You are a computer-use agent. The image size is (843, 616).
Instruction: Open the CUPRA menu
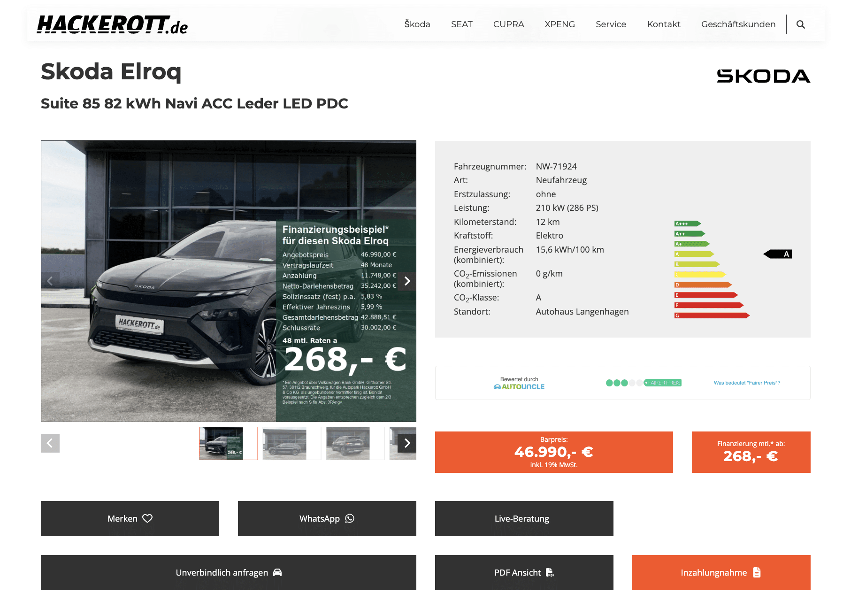(509, 24)
